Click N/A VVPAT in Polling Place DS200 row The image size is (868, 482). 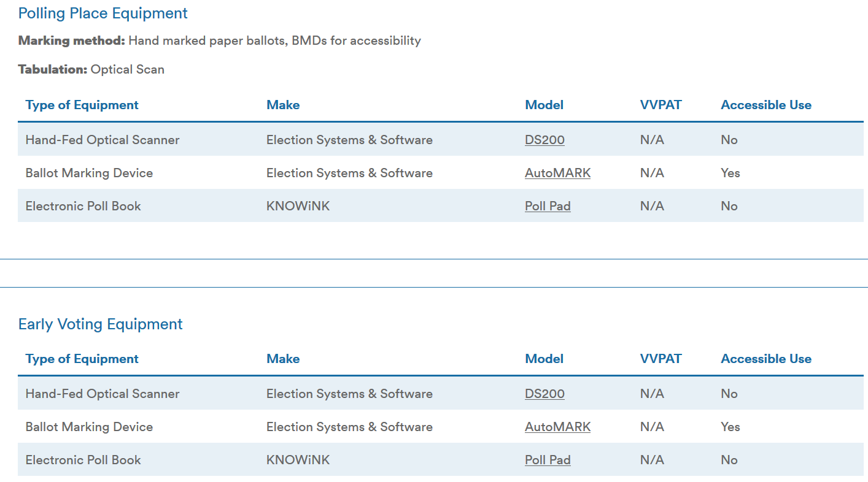[x=652, y=140]
